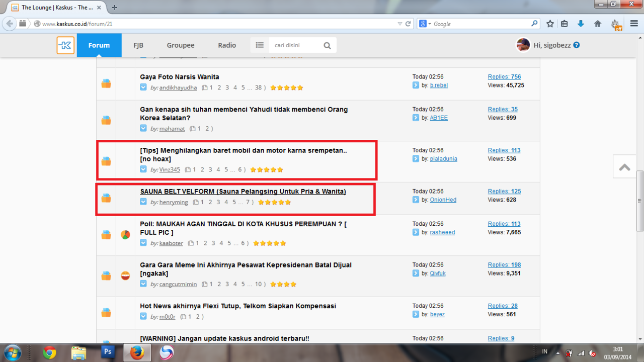Click folder icon of SAUNA BELT thread
This screenshot has width=644, height=362.
(106, 198)
